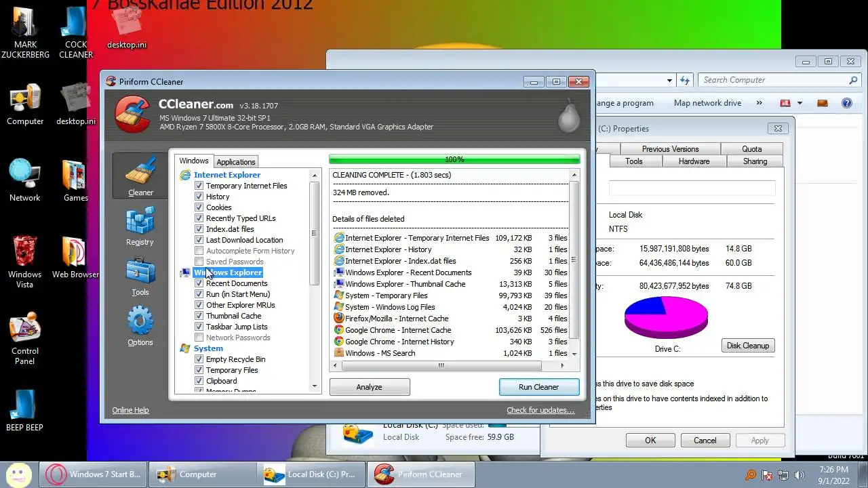
Task: Open view options dropdown in Computer window
Action: click(x=800, y=103)
